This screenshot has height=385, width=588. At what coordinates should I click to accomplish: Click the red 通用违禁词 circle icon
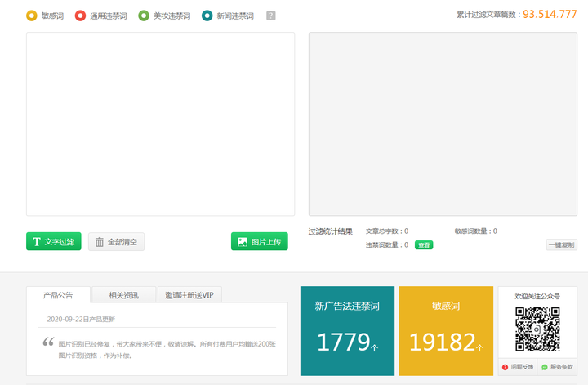80,16
